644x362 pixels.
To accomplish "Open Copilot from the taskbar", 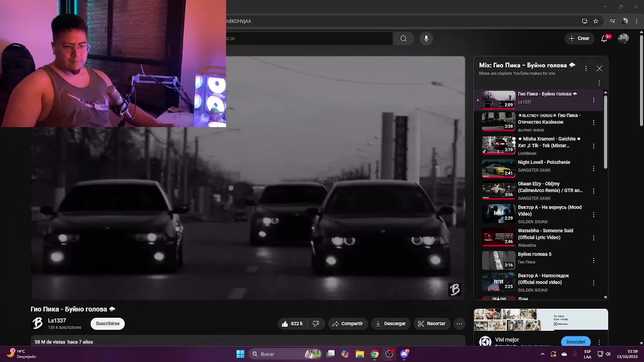I will [345, 354].
